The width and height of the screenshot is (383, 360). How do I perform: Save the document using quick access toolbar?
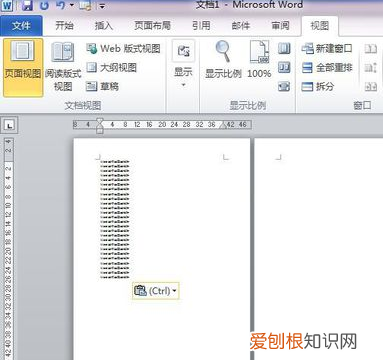27,5
